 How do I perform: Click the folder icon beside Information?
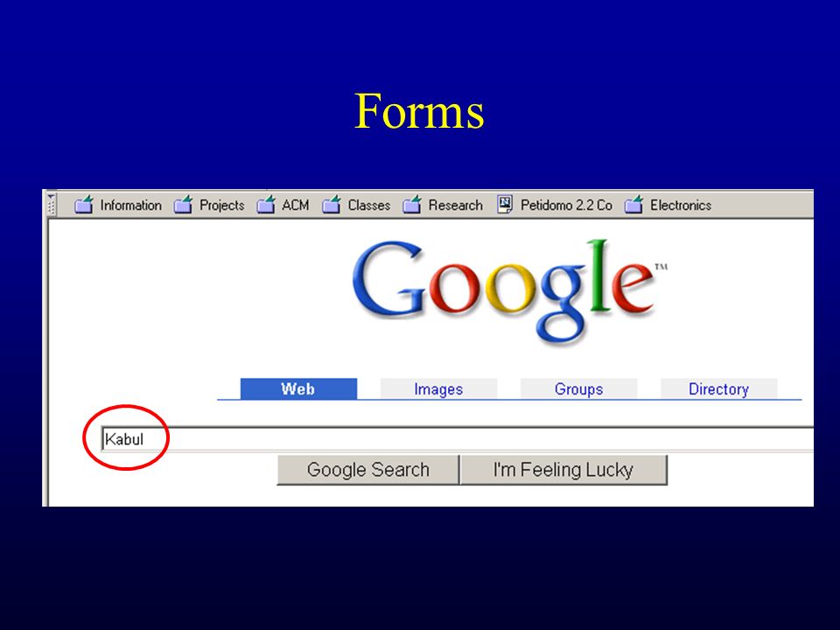tap(84, 205)
